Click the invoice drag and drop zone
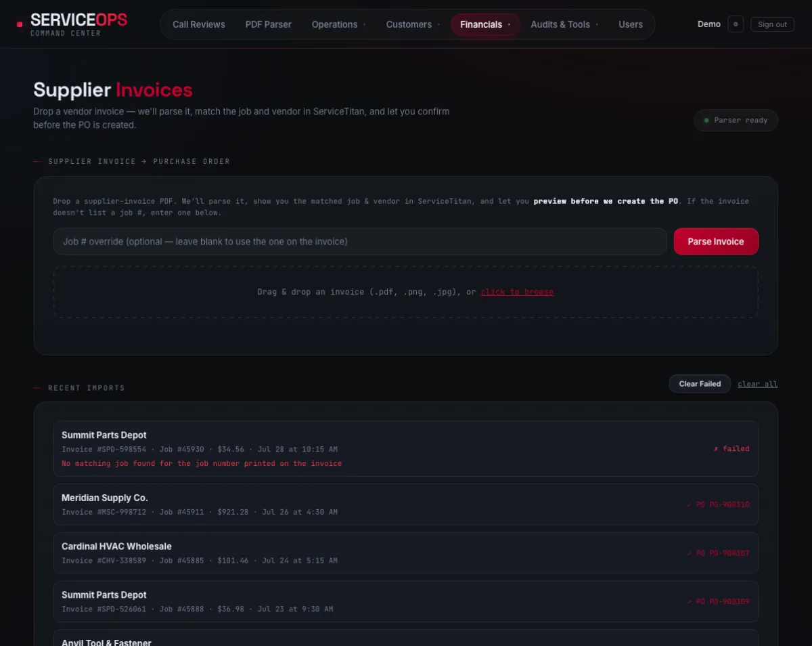Viewport: 812px width, 646px height. click(x=406, y=292)
